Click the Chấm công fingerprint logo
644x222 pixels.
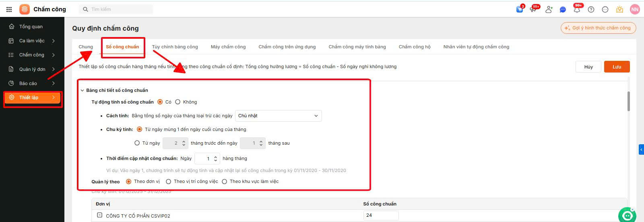[25, 9]
